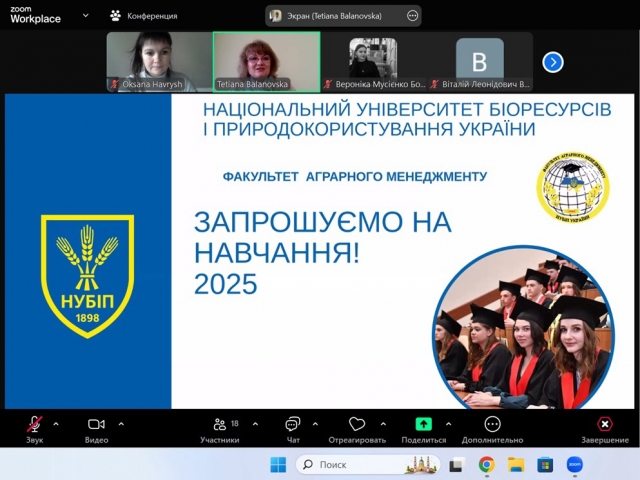Select Tetiana Balanovska video thumbnail
Viewport: 640px width, 480px height.
[x=267, y=62]
